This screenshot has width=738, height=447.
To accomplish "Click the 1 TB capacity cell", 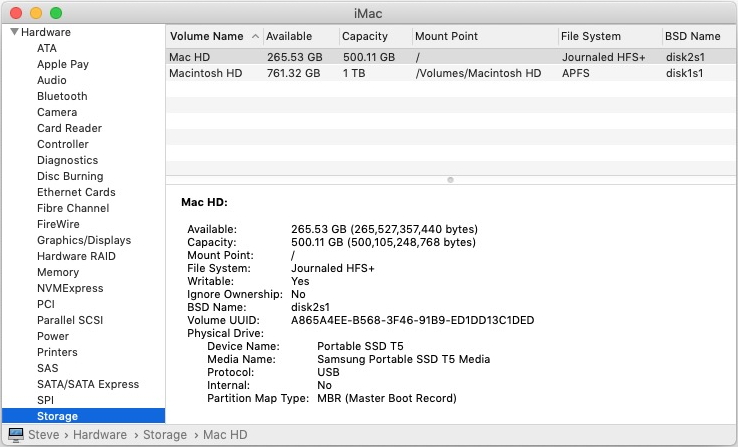I will click(x=354, y=73).
